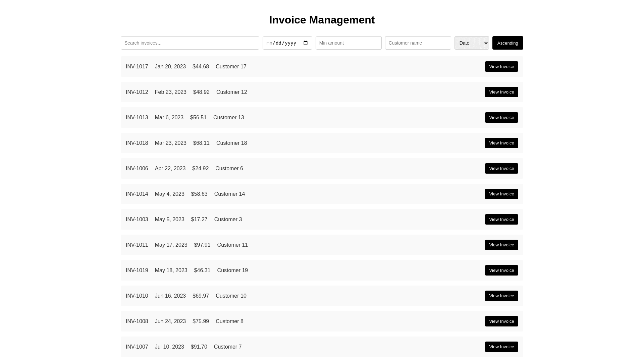Open View Invoice for INV-1011
Screen dimensions: 644x362
click(x=501, y=245)
